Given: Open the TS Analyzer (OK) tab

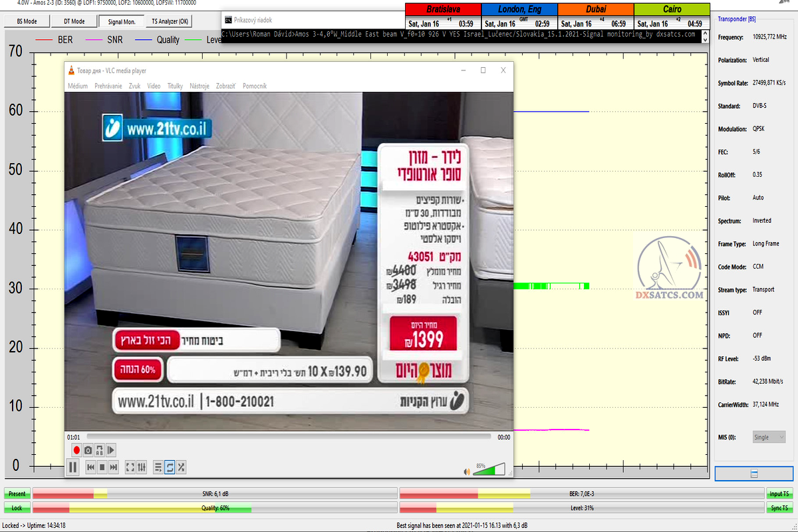Looking at the screenshot, I should [169, 21].
